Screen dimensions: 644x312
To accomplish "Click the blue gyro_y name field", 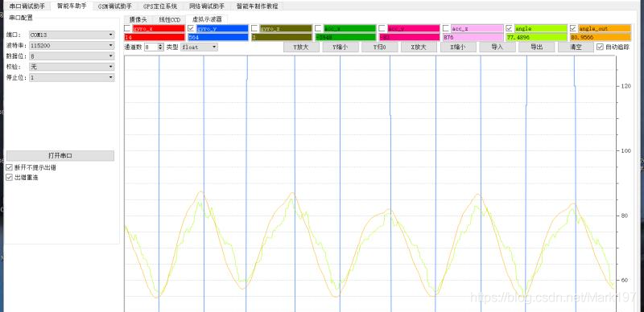I will pos(222,28).
